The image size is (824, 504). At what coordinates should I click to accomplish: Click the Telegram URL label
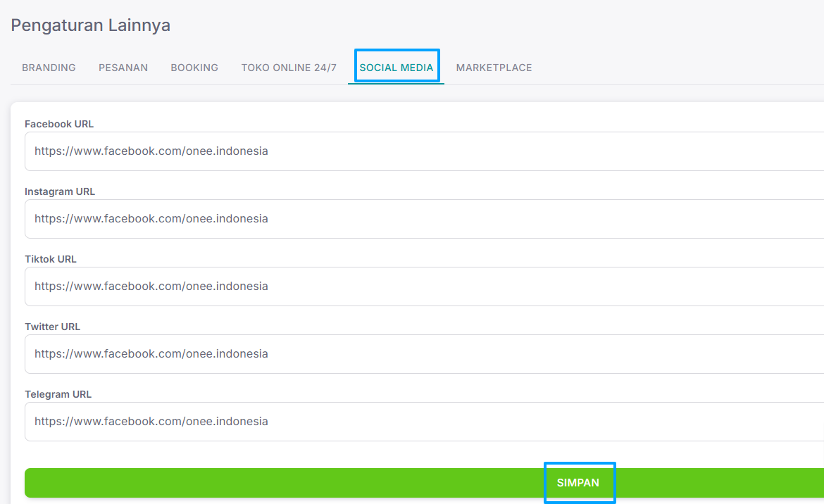point(58,394)
